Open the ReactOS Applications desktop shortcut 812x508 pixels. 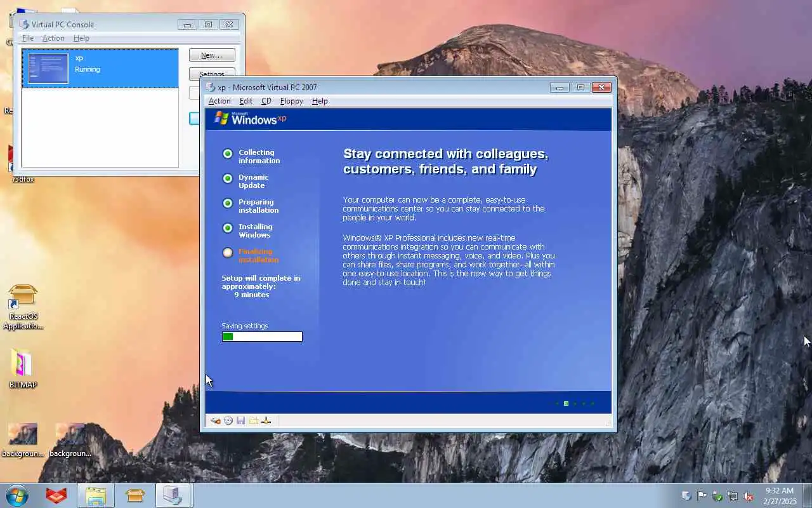[x=23, y=307]
